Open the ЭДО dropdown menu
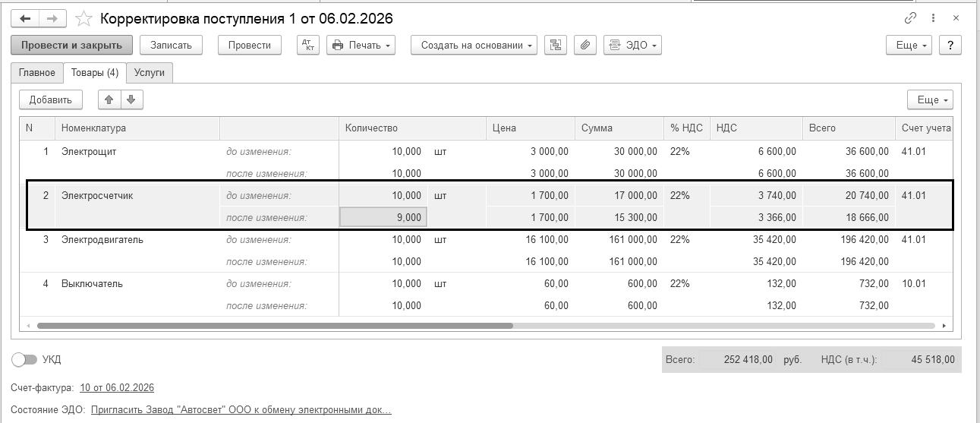 tap(632, 45)
